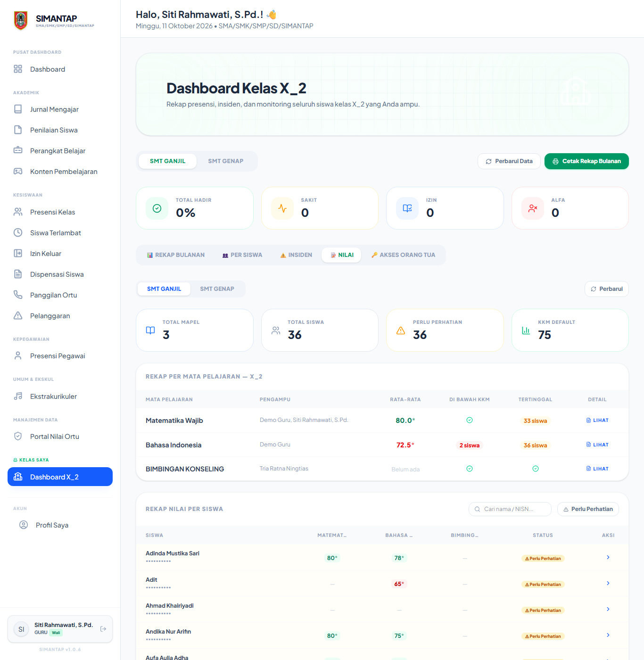Toggle the Perlu Perhatian filter button
The height and width of the screenshot is (660, 644).
click(x=588, y=509)
